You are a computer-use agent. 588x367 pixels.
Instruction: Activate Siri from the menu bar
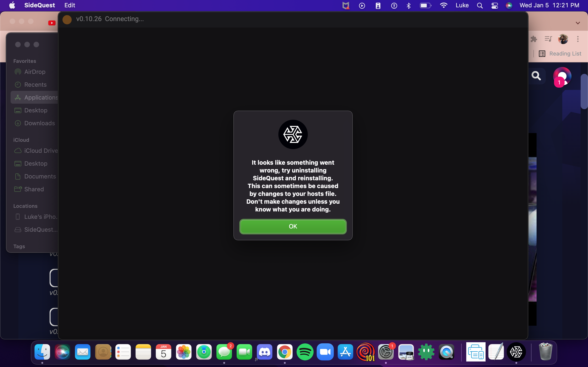click(509, 5)
